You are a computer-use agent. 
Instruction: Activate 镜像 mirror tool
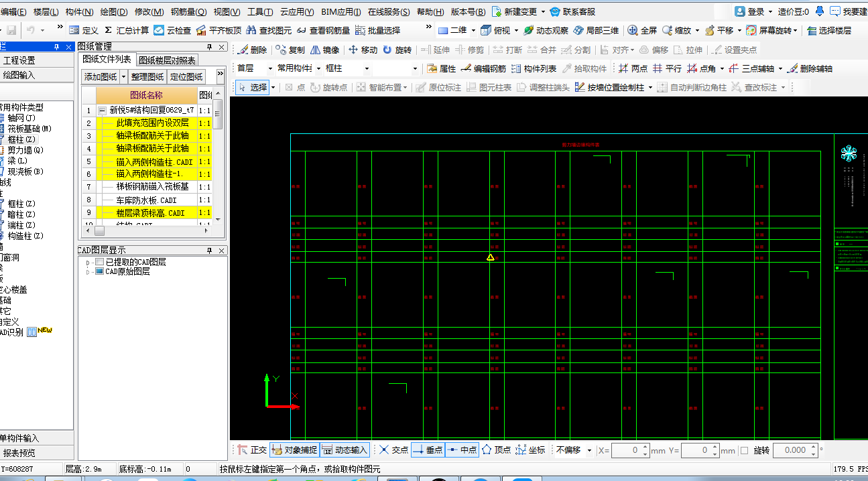(x=325, y=50)
